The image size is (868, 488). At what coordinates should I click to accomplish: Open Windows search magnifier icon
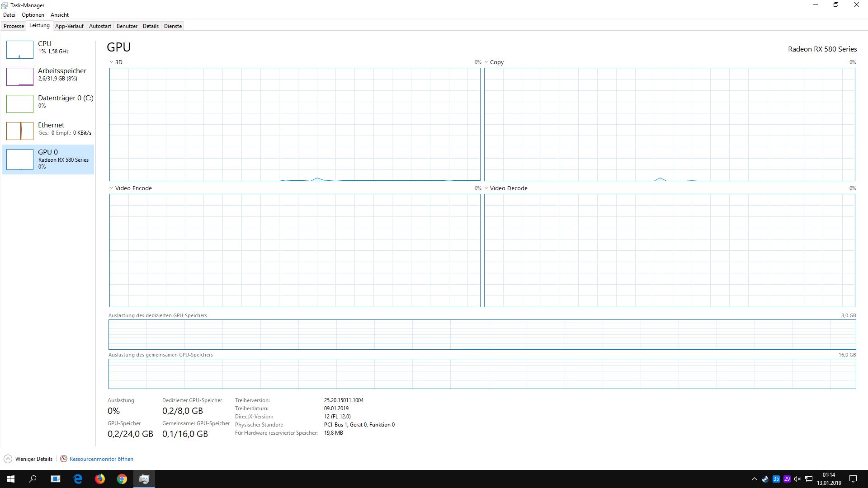tap(33, 479)
